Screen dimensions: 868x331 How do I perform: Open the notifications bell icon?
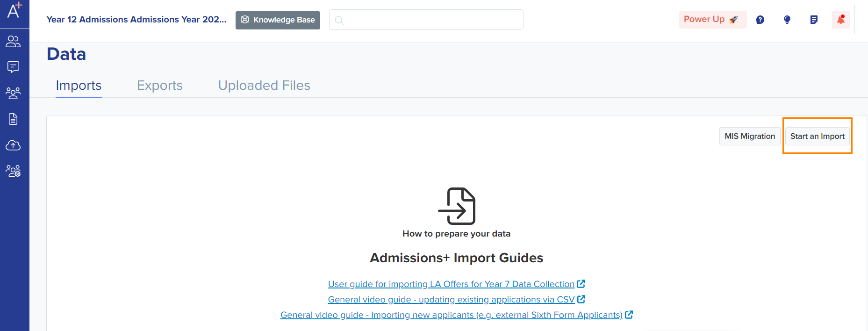(x=841, y=20)
